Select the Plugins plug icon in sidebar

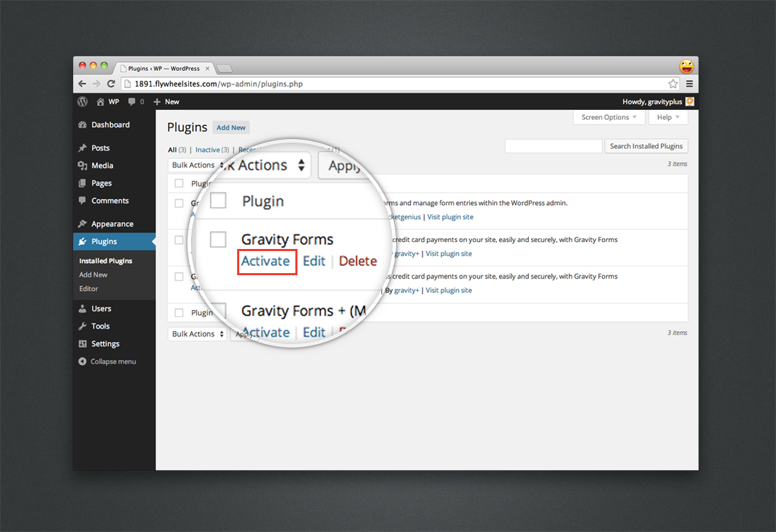pos(82,242)
